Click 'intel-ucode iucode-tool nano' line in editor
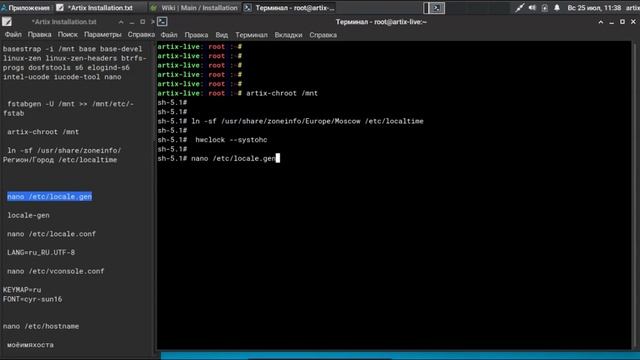Viewport: 640px width, 360px height. [62, 77]
